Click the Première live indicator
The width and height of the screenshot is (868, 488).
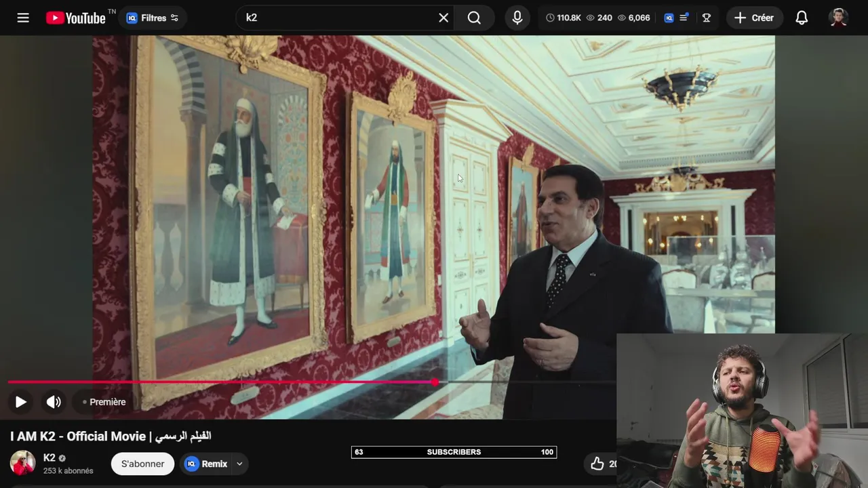point(104,402)
